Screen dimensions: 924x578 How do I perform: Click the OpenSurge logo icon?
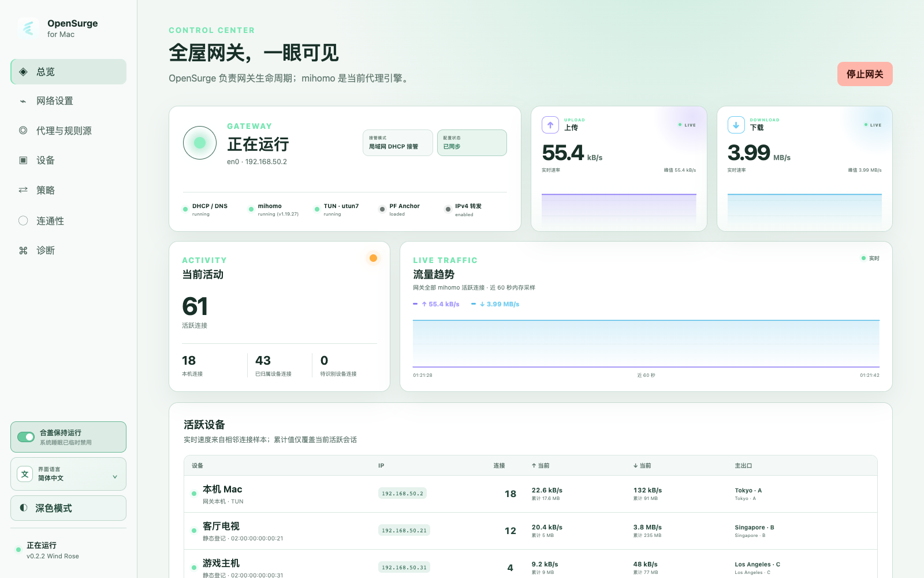[x=28, y=28]
